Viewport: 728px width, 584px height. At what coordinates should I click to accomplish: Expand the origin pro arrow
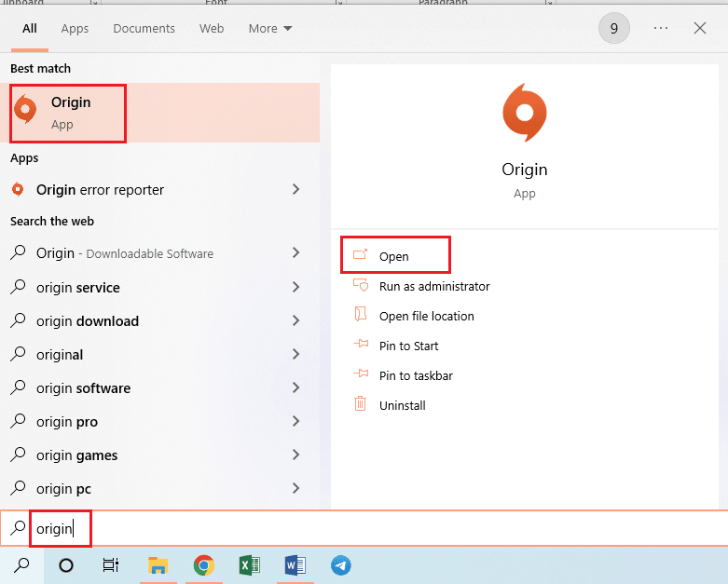tap(295, 421)
